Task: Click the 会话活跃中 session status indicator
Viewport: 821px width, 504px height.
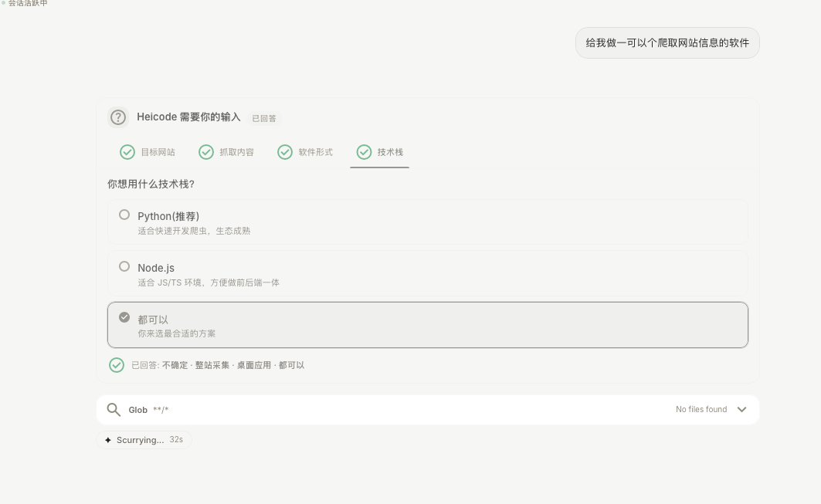Action: [x=24, y=3]
